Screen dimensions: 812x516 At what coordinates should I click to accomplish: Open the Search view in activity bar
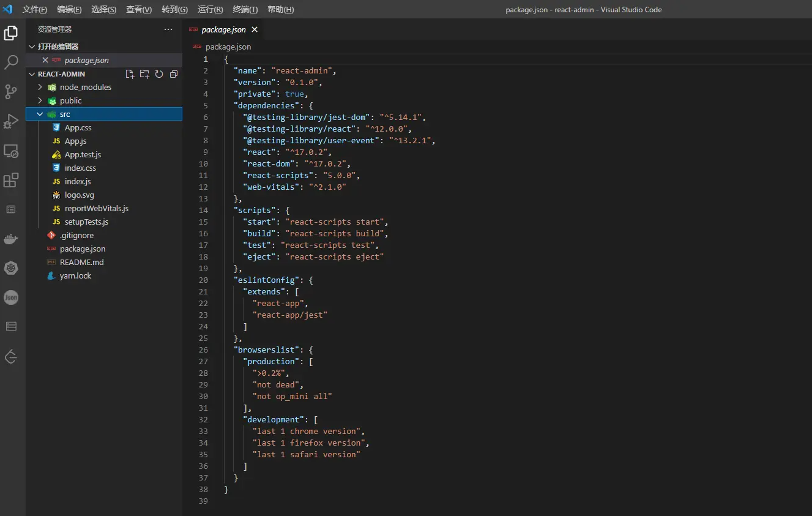coord(11,62)
